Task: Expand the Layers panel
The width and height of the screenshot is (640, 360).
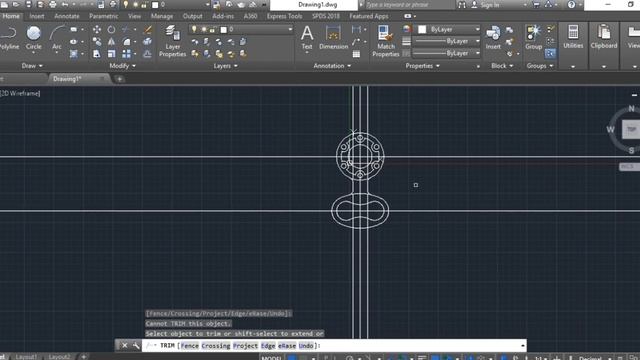Action: (x=225, y=66)
